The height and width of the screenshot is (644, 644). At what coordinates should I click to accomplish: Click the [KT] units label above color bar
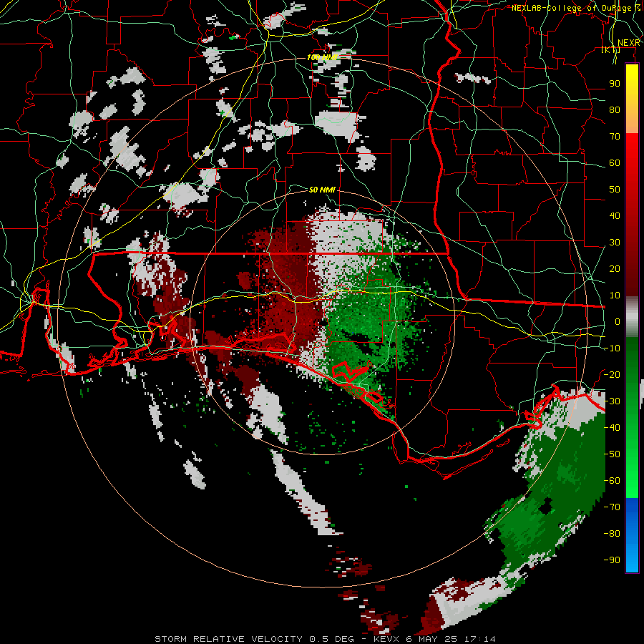(611, 49)
